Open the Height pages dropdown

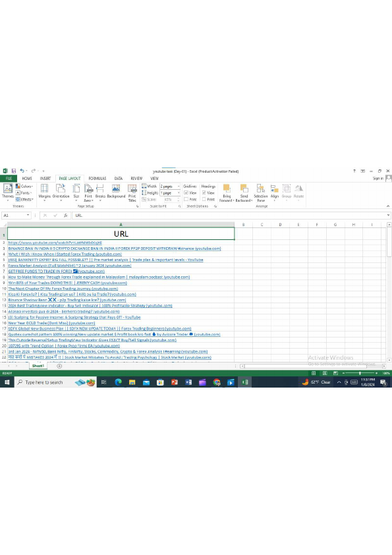coord(179,193)
